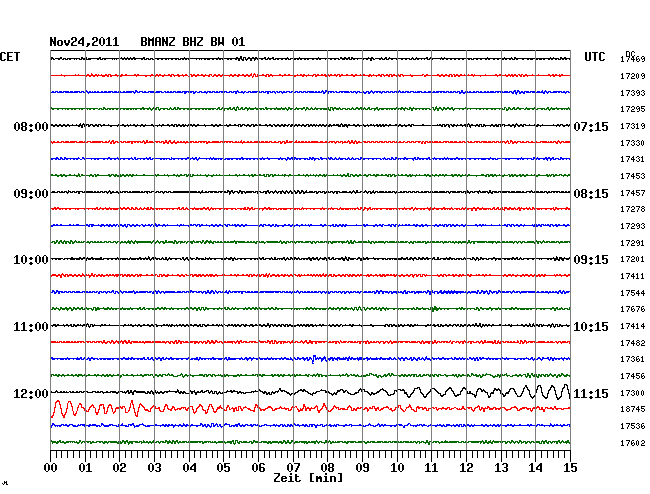Click the DC value 17536
Viewport: 650px width, 494px height.
pos(633,426)
